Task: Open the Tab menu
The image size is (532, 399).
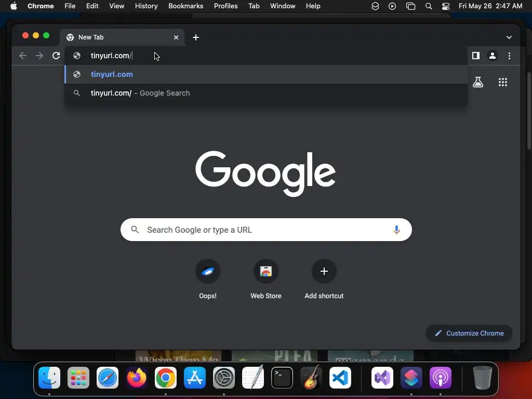Action: point(254,6)
